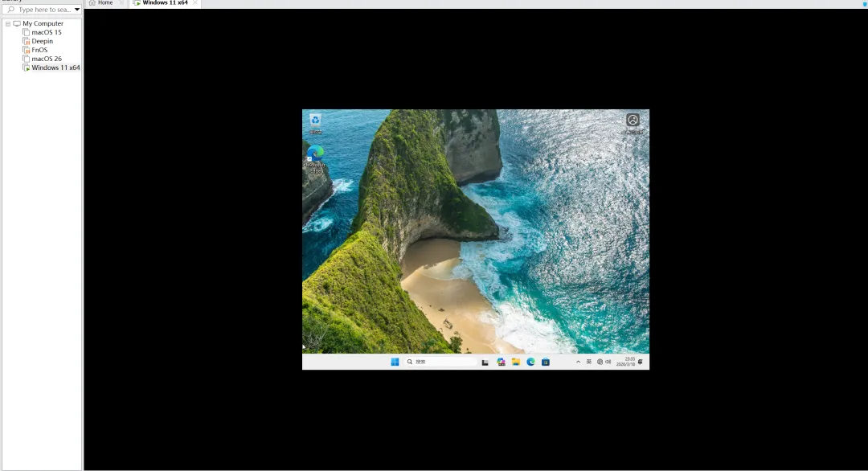
Task: Click the guest taskbar search box
Action: (x=441, y=362)
